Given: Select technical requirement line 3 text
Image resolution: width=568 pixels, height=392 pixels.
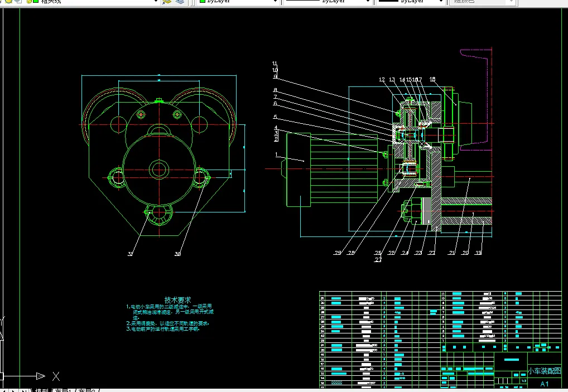Looking at the screenshot, I should tap(163, 329).
